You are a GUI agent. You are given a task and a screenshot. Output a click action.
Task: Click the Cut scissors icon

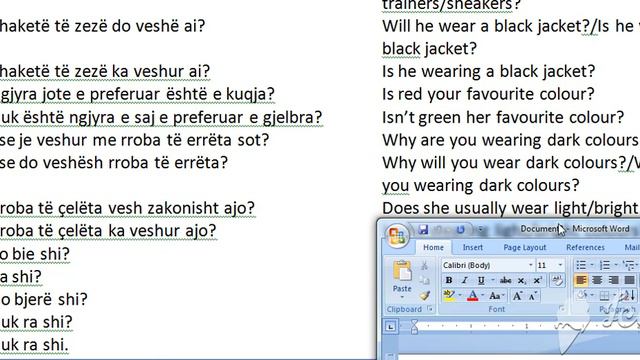(424, 266)
